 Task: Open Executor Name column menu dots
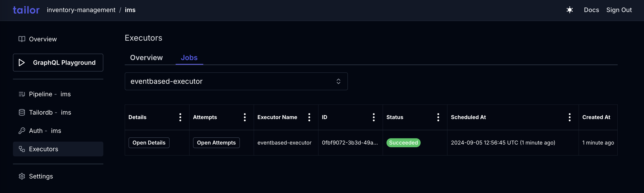[x=309, y=117]
